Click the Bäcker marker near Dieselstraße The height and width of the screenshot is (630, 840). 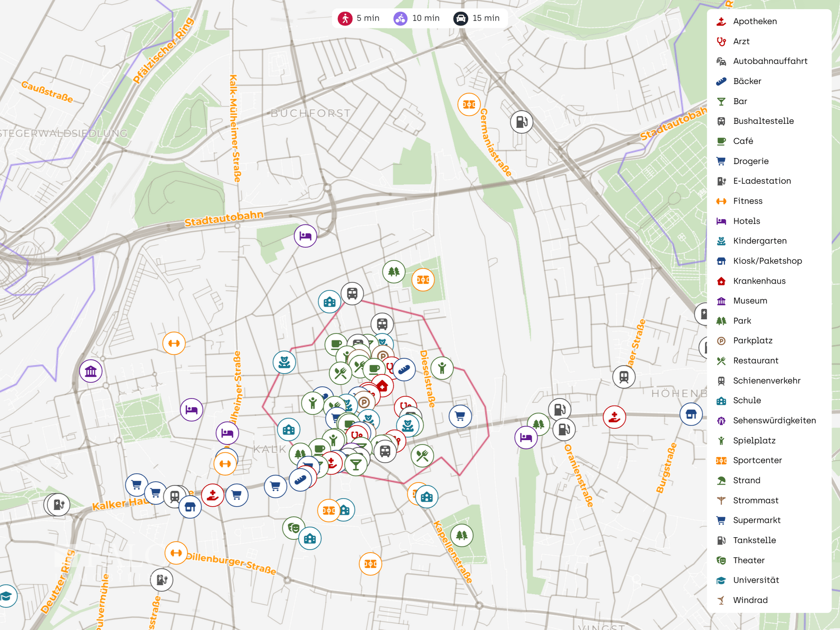click(404, 370)
